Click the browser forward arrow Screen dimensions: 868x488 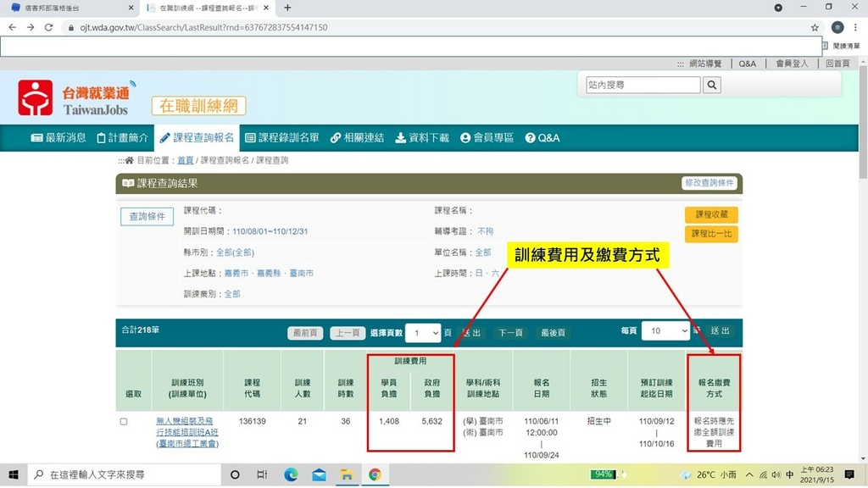point(31,27)
